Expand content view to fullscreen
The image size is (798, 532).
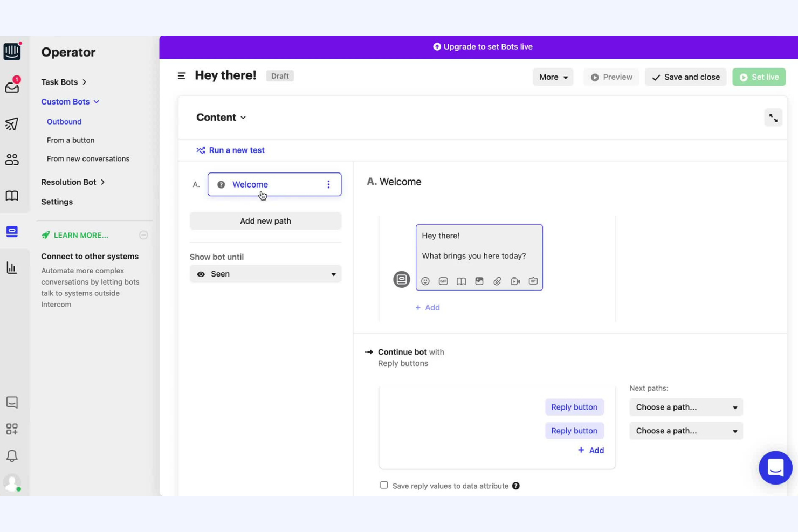(773, 117)
